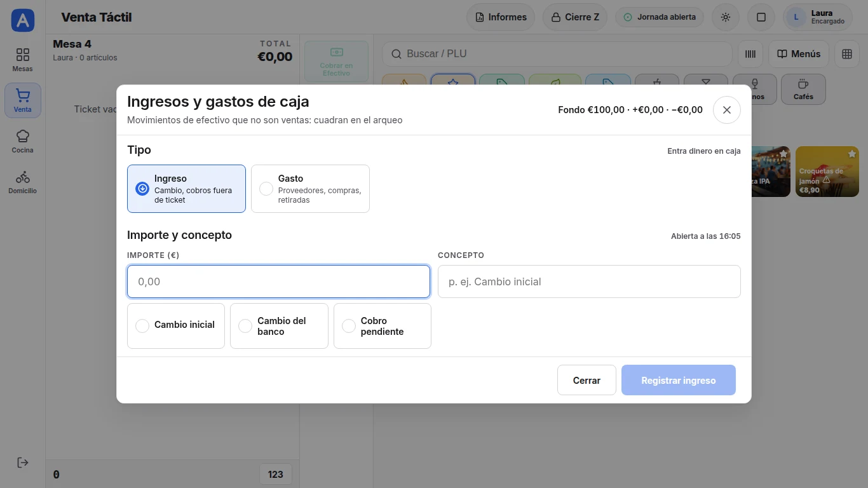The height and width of the screenshot is (488, 868).
Task: Open the Laura user profile
Action: click(x=817, y=17)
